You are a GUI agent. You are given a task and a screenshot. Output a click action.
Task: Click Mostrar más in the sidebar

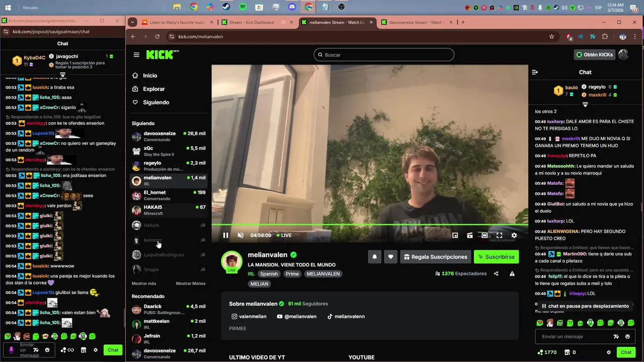point(144,284)
